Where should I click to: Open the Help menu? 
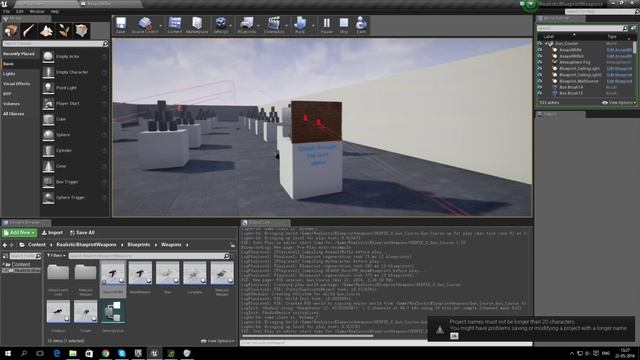coord(55,11)
